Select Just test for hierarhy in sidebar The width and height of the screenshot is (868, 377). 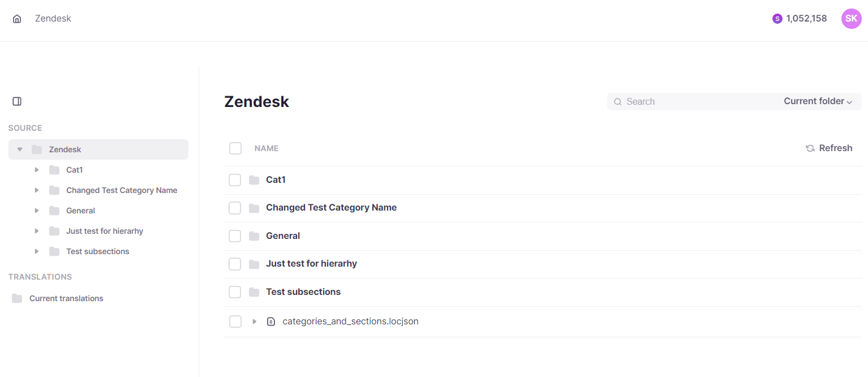click(105, 231)
